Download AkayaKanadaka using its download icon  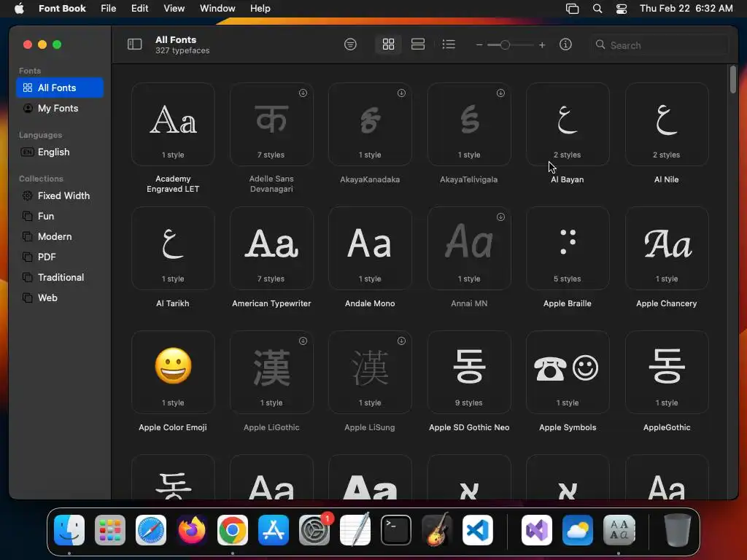click(x=402, y=93)
